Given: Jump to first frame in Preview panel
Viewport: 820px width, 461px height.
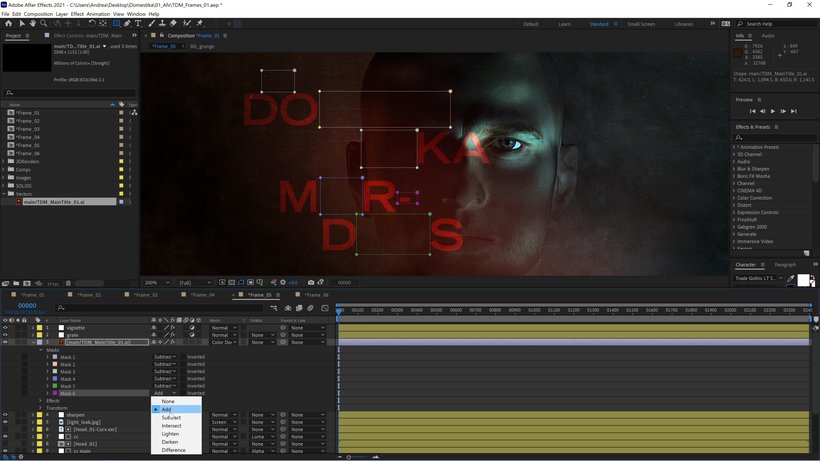Looking at the screenshot, I should pyautogui.click(x=752, y=111).
